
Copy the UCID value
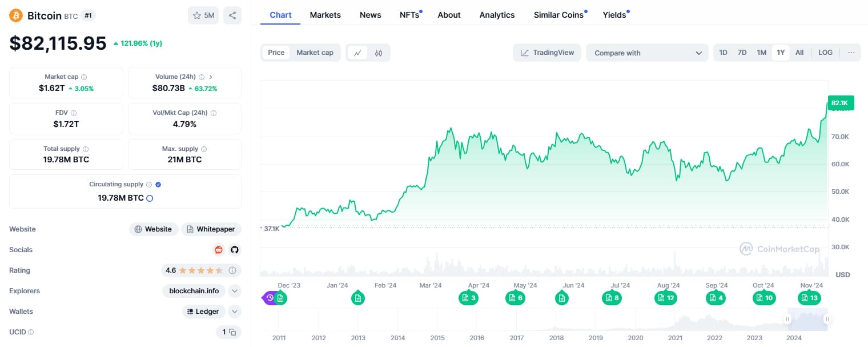232,332
